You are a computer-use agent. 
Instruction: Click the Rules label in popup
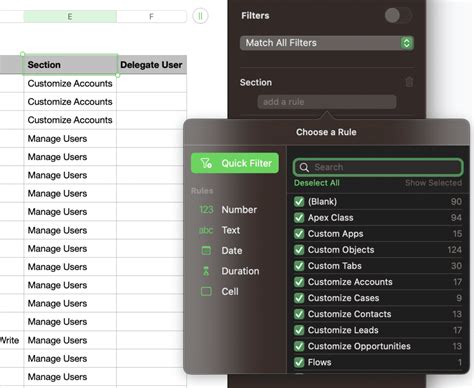click(202, 191)
